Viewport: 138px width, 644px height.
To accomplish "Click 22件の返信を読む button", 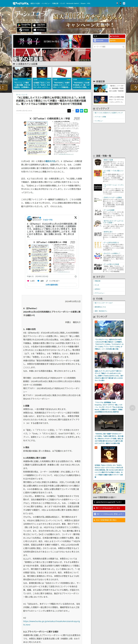I will pos(52,285).
